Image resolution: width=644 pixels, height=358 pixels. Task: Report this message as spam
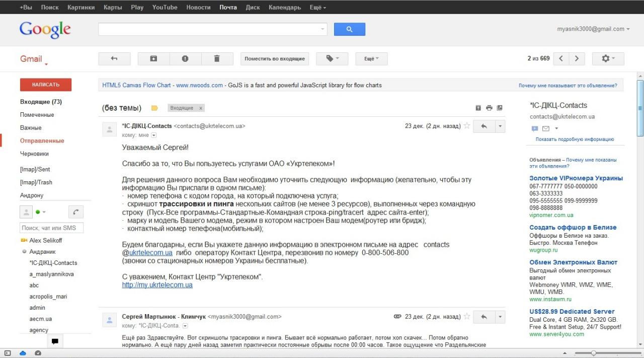pos(185,59)
